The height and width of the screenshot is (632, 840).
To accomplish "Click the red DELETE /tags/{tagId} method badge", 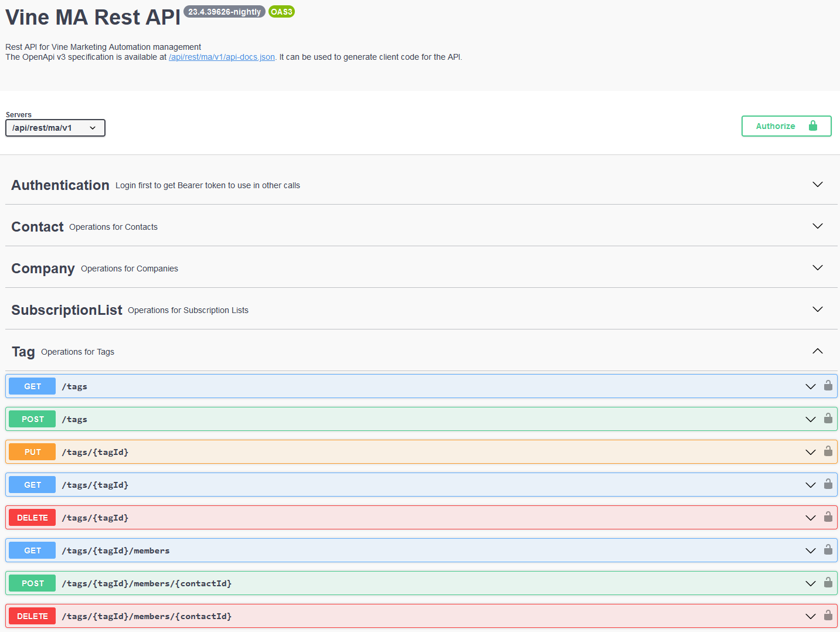I will [x=32, y=518].
